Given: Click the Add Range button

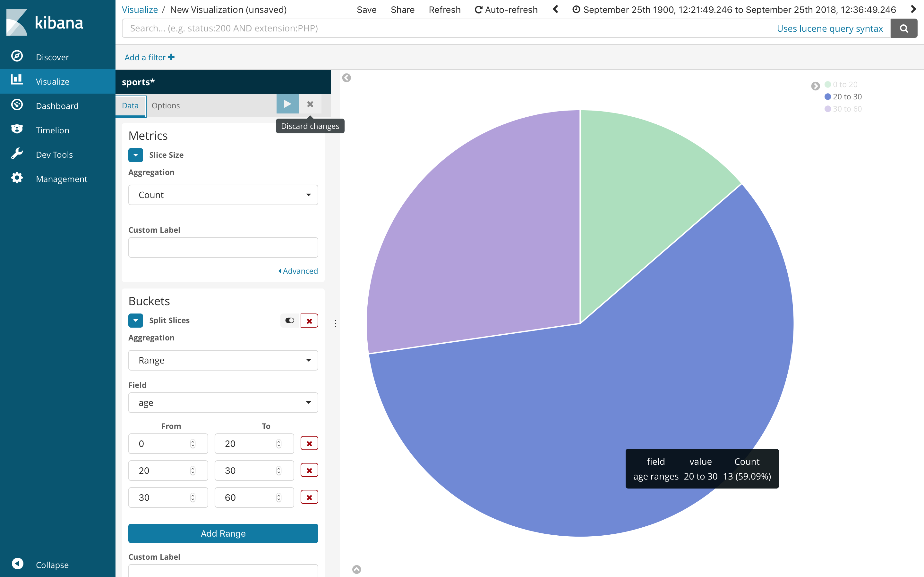Looking at the screenshot, I should 223,533.
